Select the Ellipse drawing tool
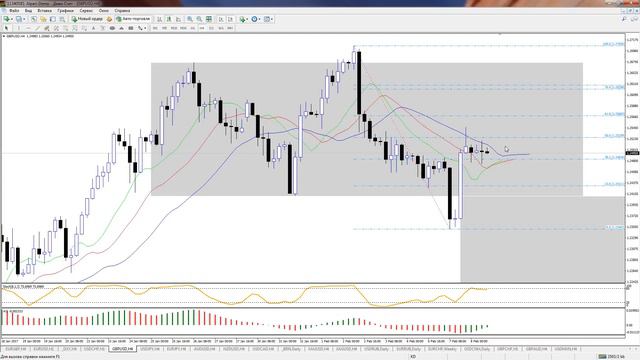The height and width of the screenshot is (360, 640). (x=112, y=28)
